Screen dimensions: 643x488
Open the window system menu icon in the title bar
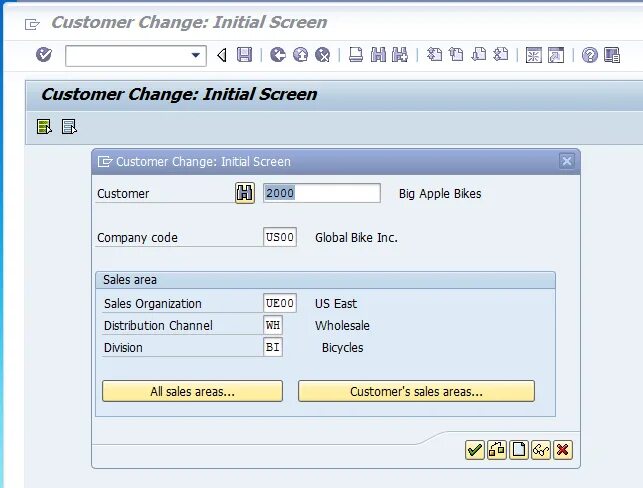[x=33, y=22]
